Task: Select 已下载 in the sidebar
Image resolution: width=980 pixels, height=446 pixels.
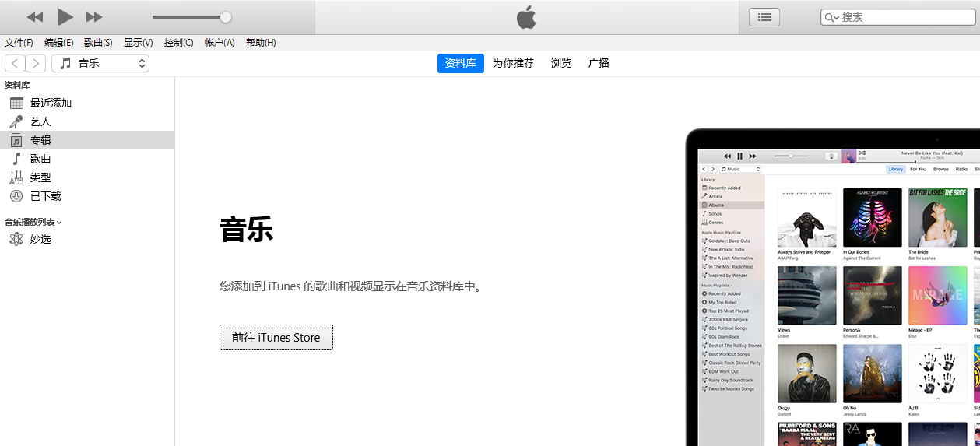Action: click(87, 196)
